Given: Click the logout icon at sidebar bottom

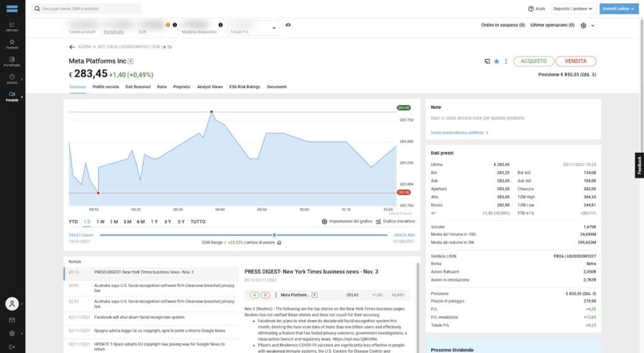Looking at the screenshot, I should [x=12, y=347].
